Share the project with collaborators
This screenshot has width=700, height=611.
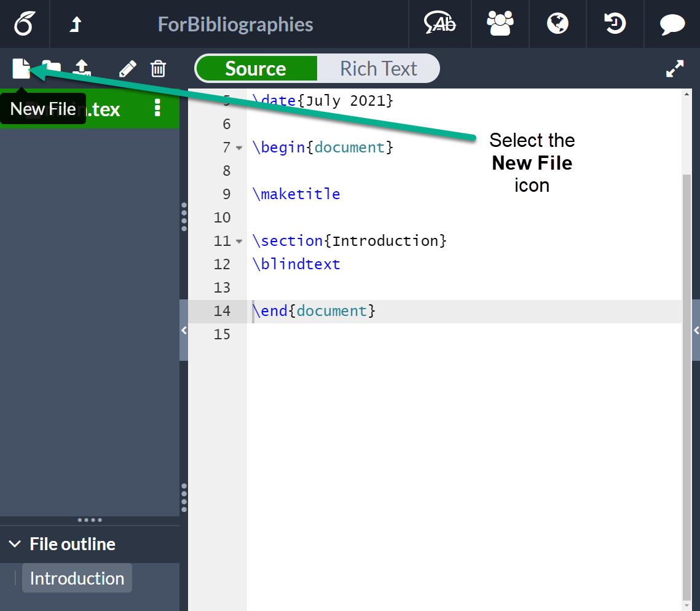500,25
